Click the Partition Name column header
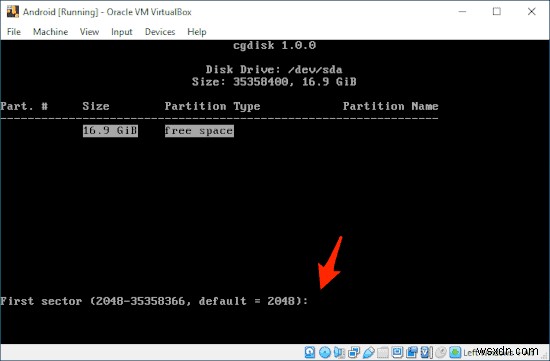The width and height of the screenshot is (550, 361). tap(390, 106)
